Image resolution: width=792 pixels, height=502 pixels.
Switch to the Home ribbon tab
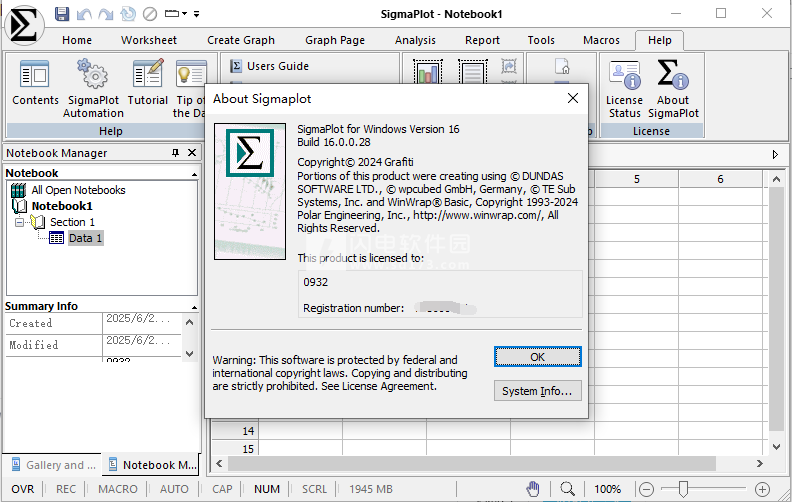click(77, 40)
